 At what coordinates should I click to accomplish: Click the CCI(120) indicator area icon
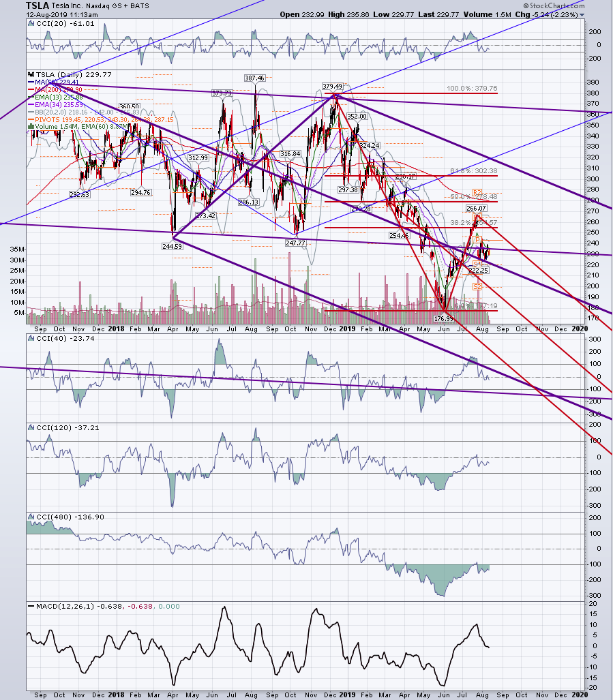[31, 427]
